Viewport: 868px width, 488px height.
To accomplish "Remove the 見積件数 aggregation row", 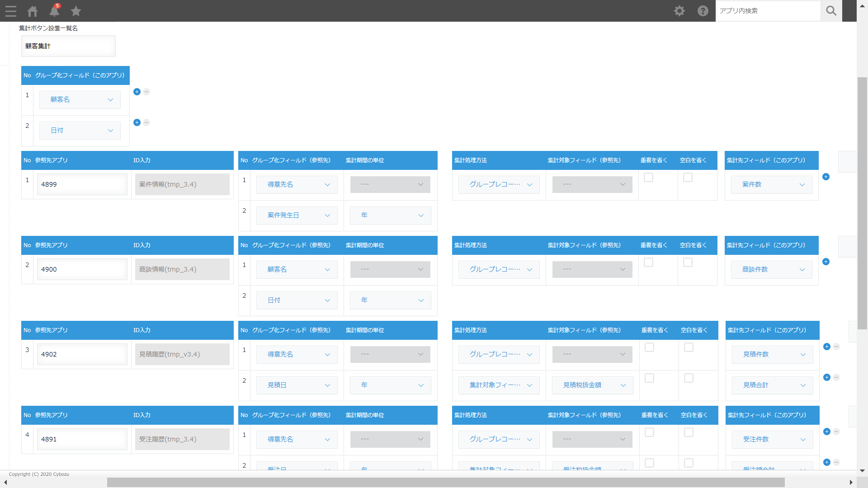I will pos(836,347).
